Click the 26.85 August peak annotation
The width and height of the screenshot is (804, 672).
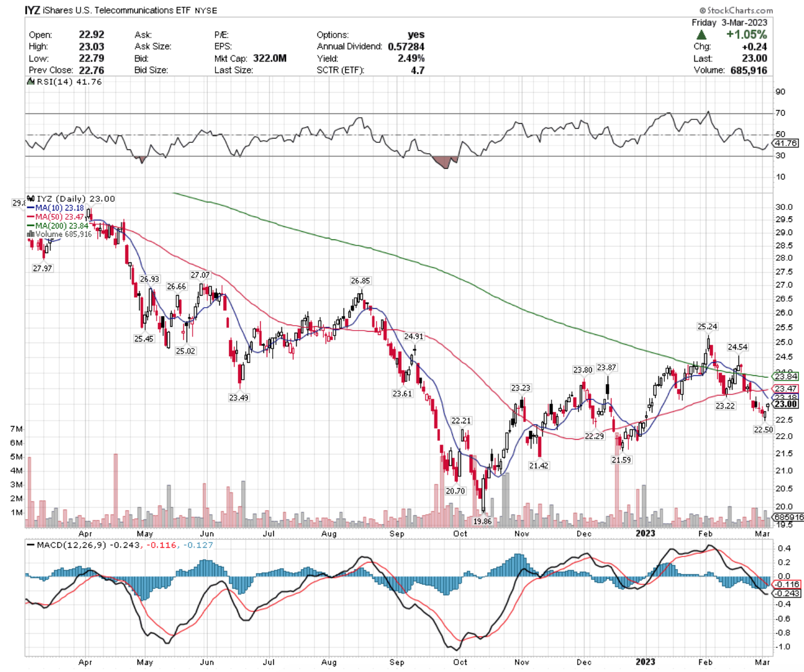[x=361, y=280]
